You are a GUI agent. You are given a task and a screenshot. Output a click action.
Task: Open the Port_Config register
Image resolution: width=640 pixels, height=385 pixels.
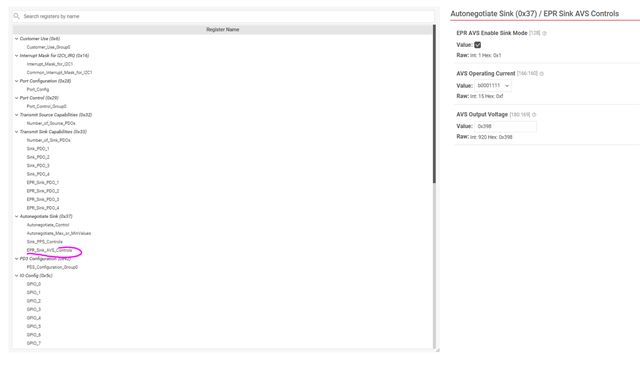tap(38, 89)
